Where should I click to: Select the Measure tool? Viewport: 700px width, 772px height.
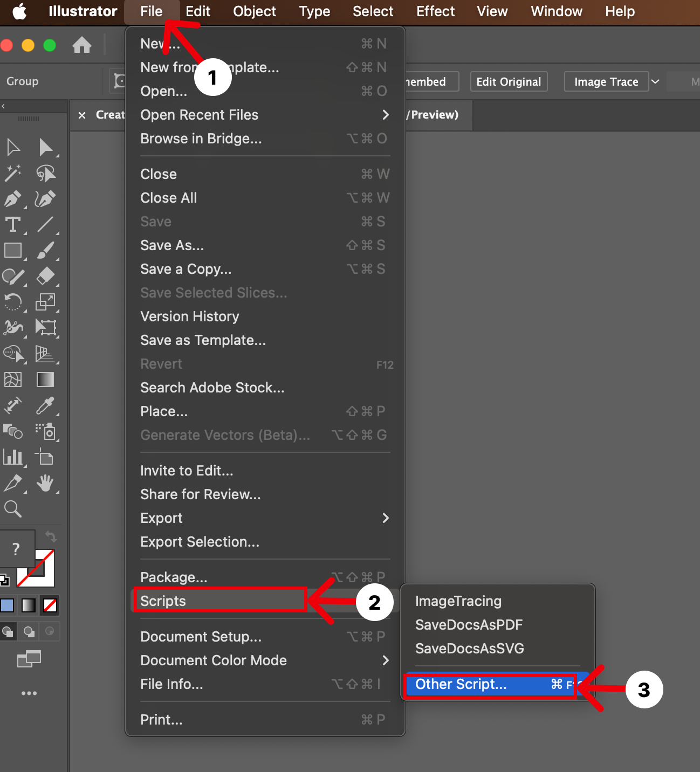[13, 405]
